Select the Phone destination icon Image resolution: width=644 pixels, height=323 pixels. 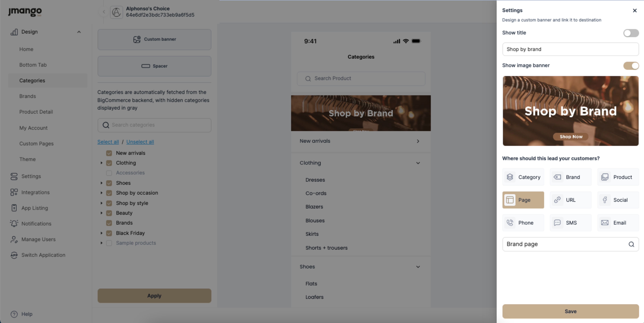pos(510,223)
